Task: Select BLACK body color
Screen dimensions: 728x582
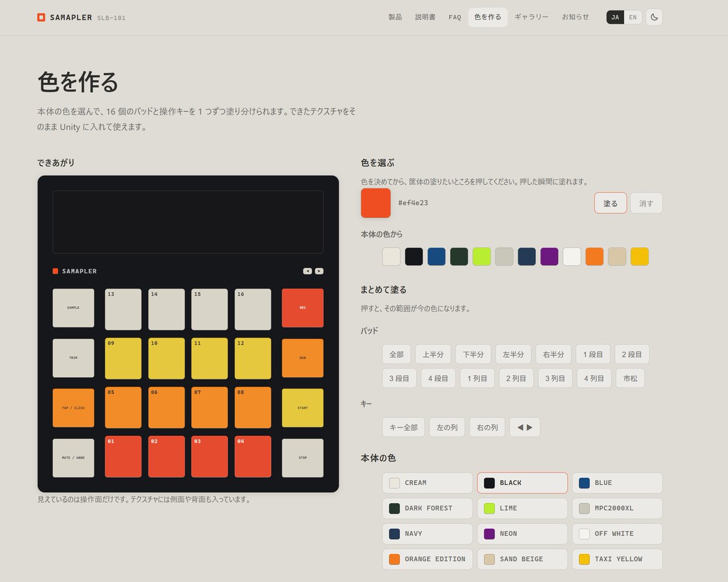Action: 522,483
